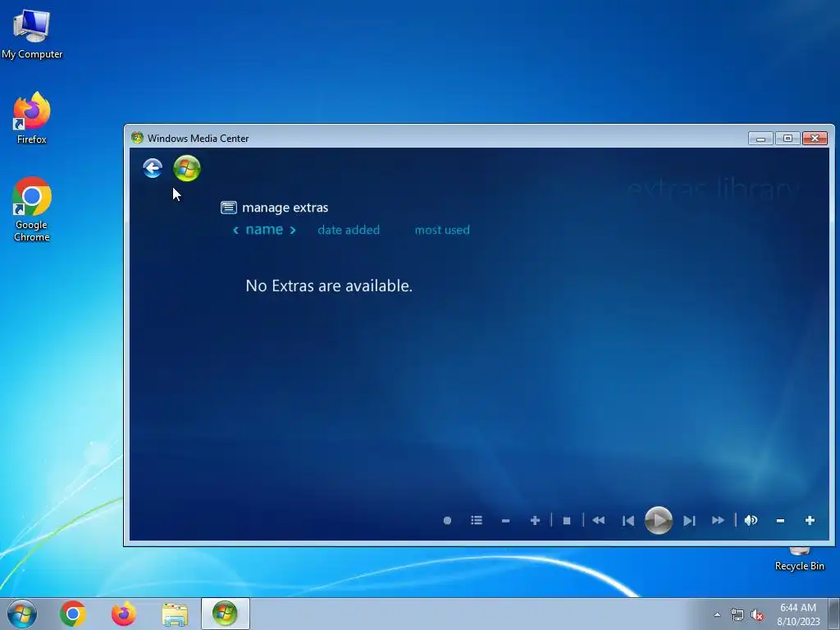Open the network tray icon

coord(737,615)
